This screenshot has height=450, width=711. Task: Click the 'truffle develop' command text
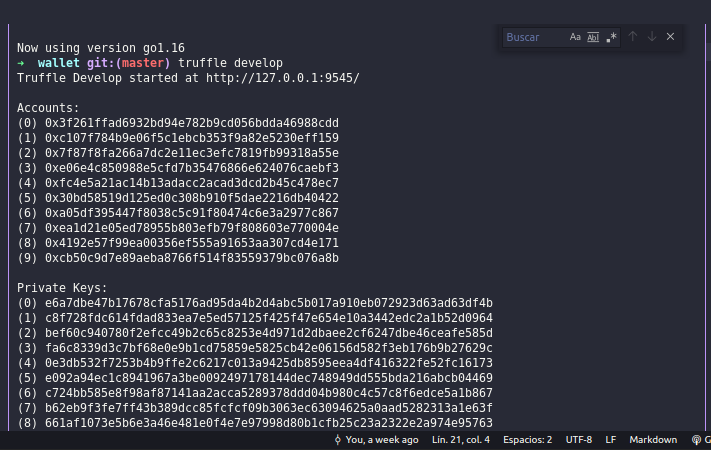pos(230,63)
